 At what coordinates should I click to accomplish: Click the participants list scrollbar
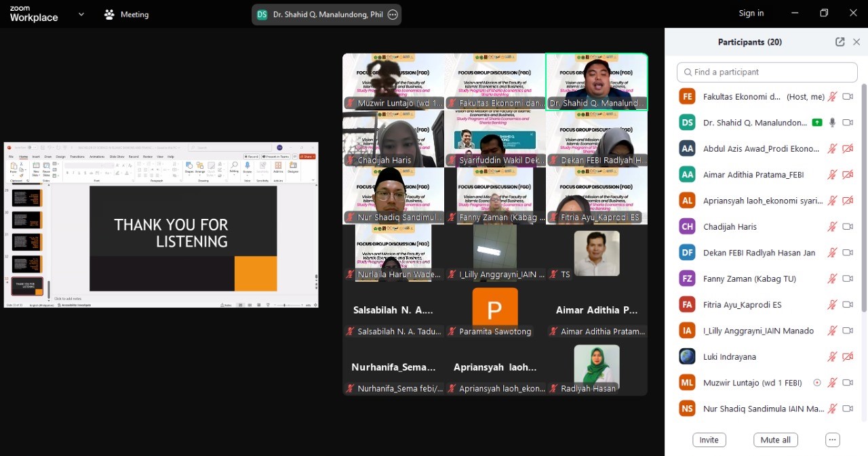(x=863, y=203)
